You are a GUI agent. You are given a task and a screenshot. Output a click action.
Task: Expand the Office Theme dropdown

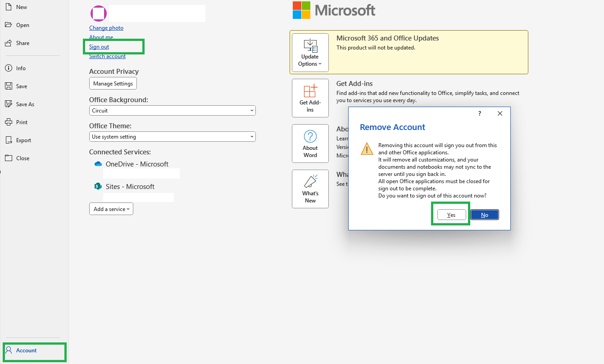pos(173,137)
